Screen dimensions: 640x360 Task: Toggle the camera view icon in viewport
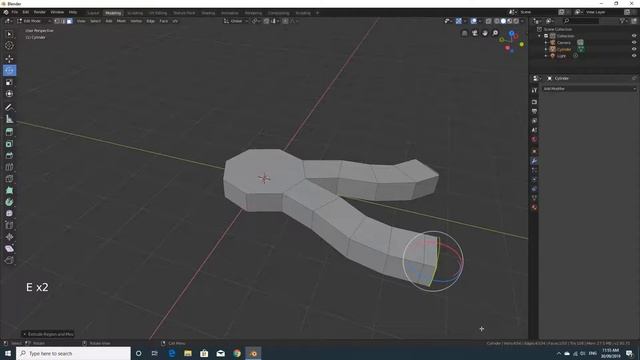coord(475,33)
